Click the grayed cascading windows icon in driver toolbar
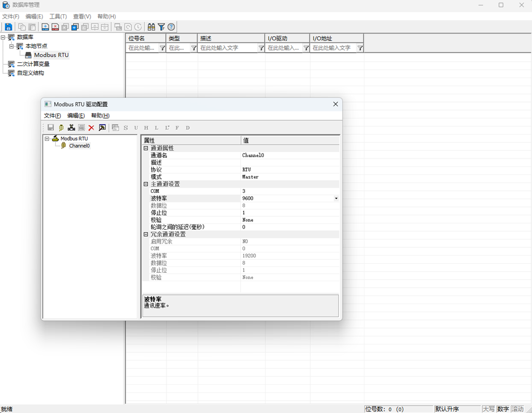Image resolution: width=532 pixels, height=413 pixels. (115, 128)
